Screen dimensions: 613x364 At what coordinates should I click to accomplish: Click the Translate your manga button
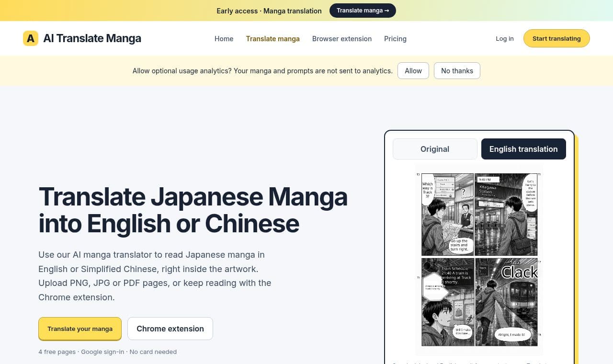[80, 329]
